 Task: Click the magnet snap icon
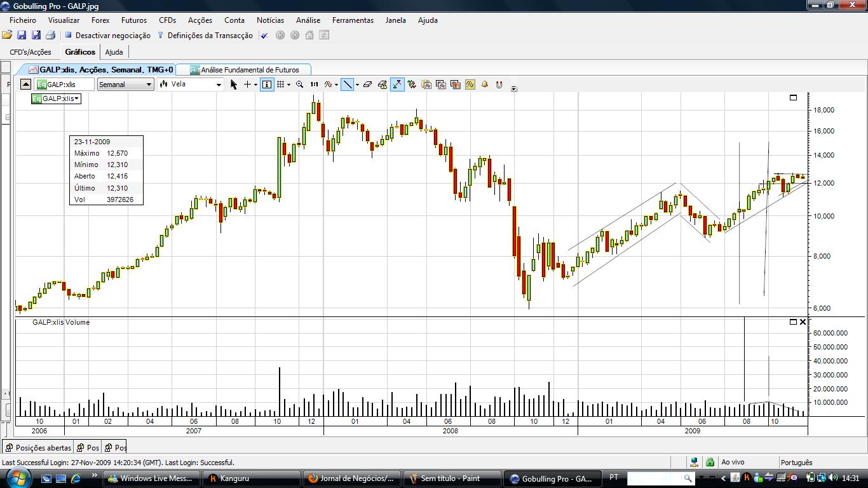click(499, 85)
